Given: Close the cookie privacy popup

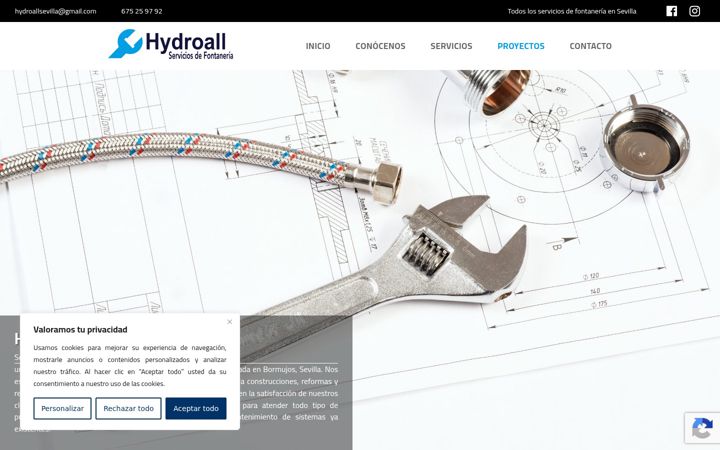Looking at the screenshot, I should point(230,322).
